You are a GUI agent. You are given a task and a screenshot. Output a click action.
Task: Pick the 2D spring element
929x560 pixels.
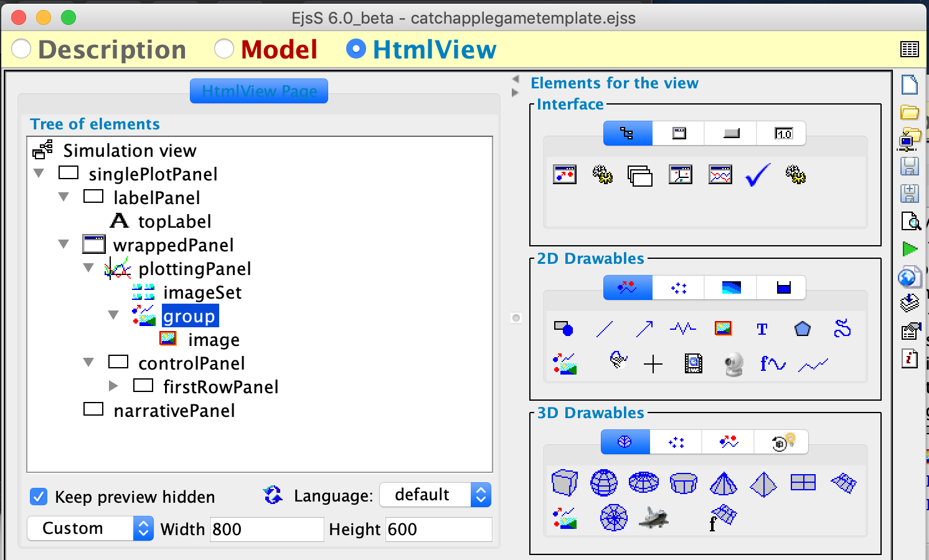point(683,328)
